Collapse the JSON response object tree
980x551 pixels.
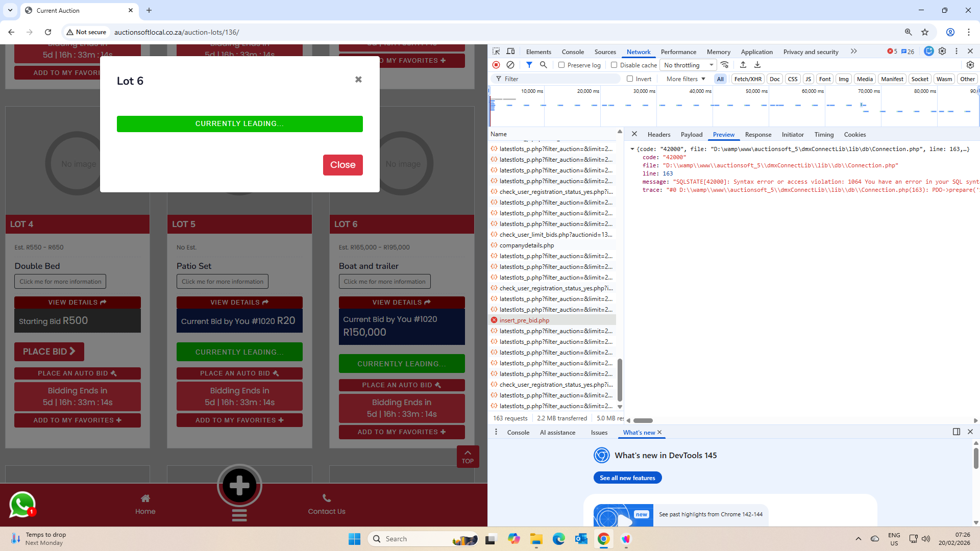(x=632, y=149)
